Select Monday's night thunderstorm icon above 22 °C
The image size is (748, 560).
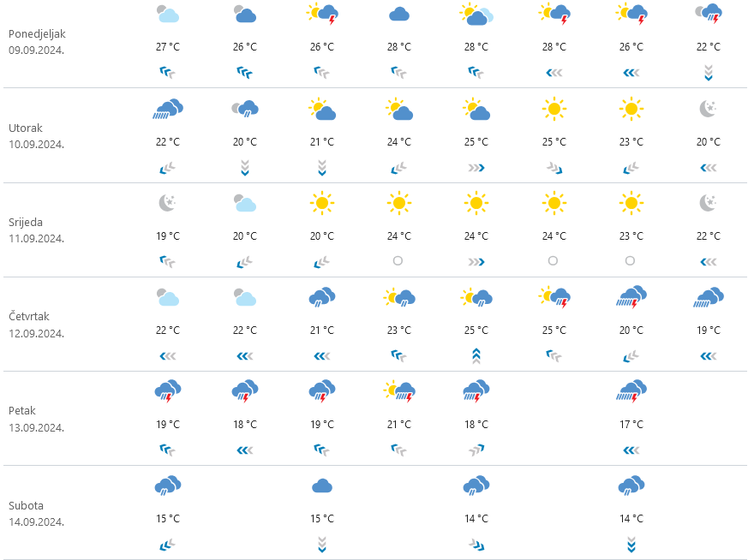coord(708,13)
